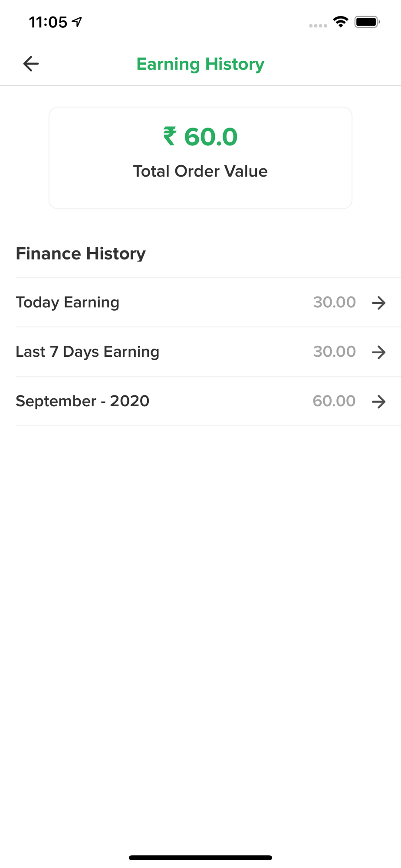Tap the 60.00 September amount
The image size is (401, 868).
334,401
